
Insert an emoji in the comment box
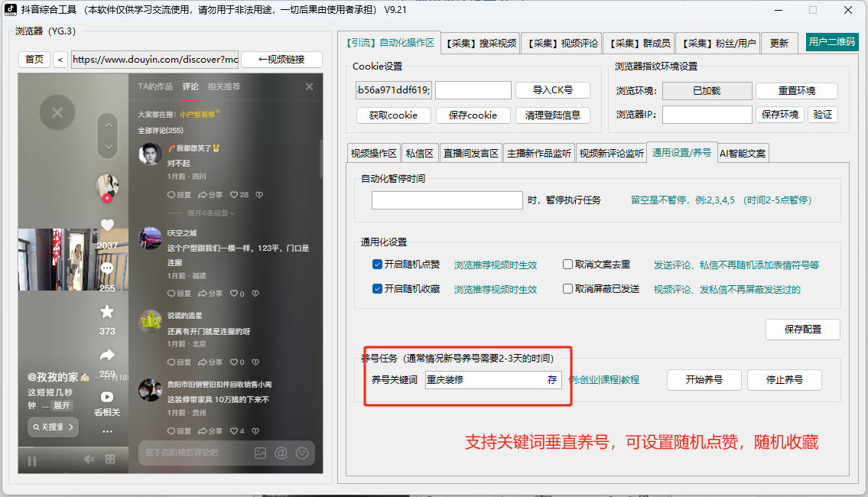[x=301, y=453]
